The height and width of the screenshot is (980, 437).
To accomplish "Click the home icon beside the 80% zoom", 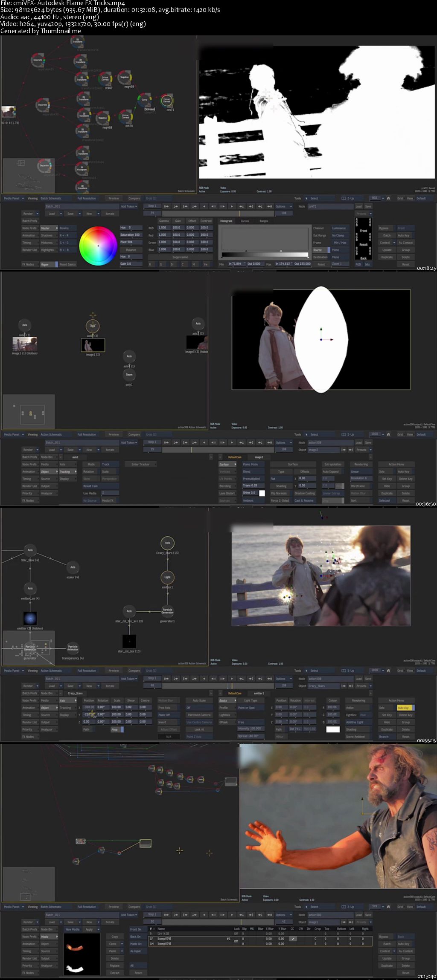I will pyautogui.click(x=388, y=198).
